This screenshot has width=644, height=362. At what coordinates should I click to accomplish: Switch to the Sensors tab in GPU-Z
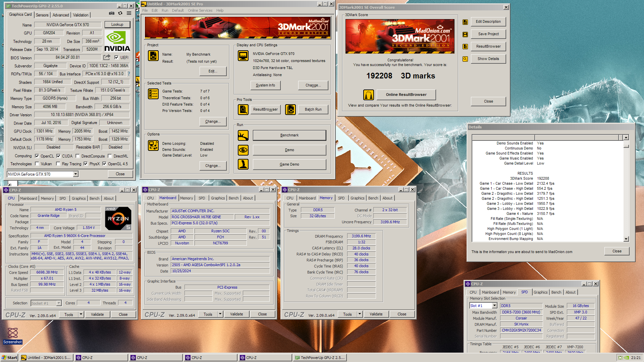point(42,15)
